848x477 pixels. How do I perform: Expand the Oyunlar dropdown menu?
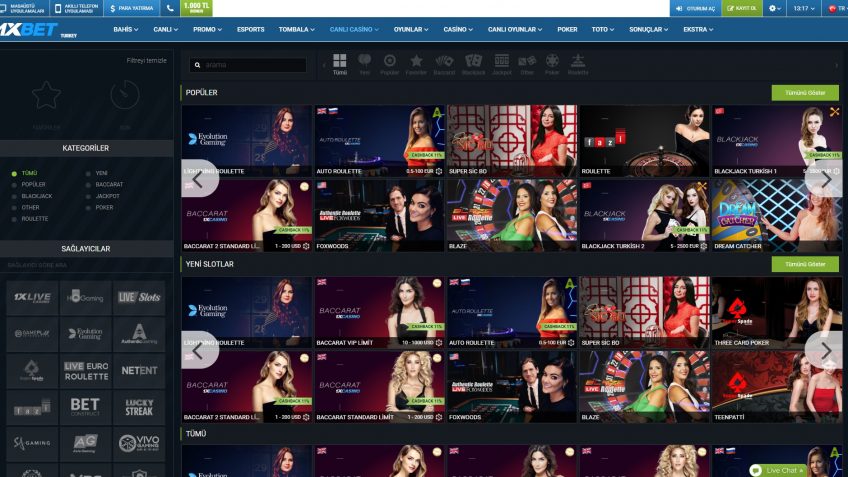pos(411,30)
